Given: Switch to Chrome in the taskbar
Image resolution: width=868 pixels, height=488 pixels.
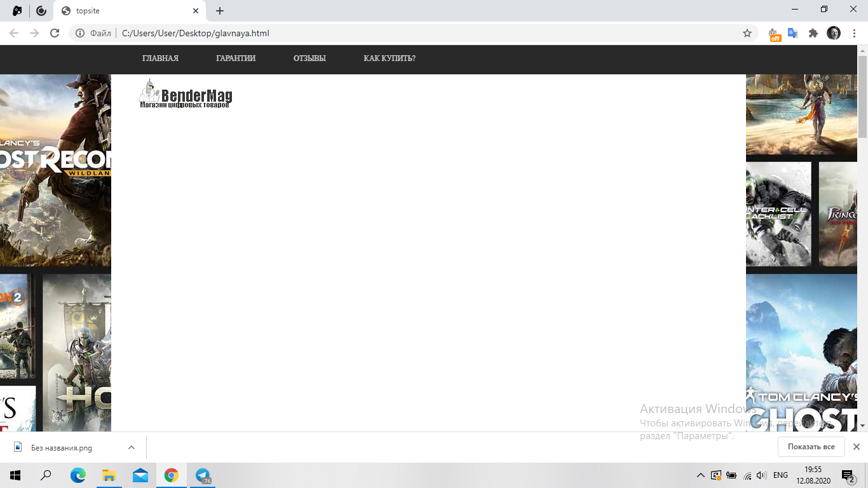Looking at the screenshot, I should pyautogui.click(x=171, y=475).
